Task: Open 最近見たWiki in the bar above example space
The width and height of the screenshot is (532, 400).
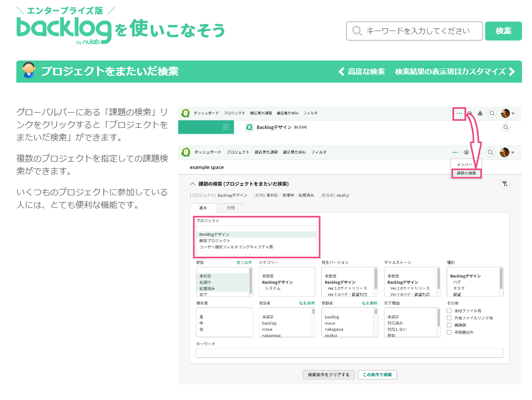Action: coord(294,152)
